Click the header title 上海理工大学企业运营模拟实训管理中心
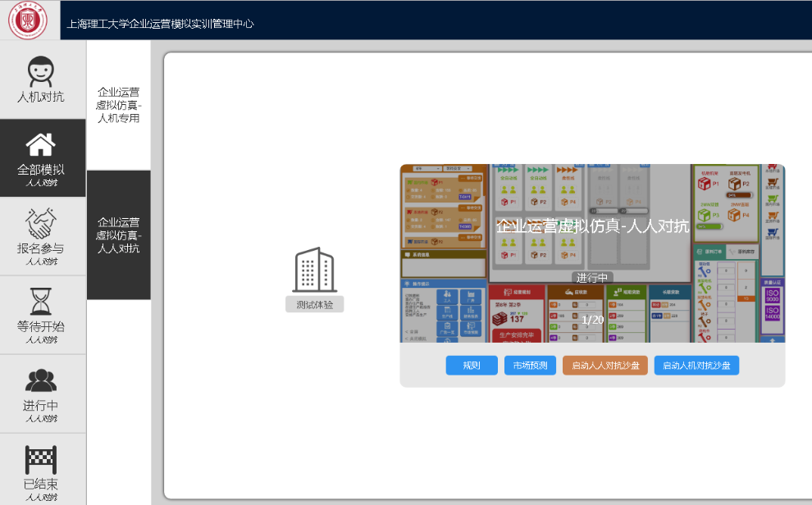This screenshot has height=505, width=812. 161,24
